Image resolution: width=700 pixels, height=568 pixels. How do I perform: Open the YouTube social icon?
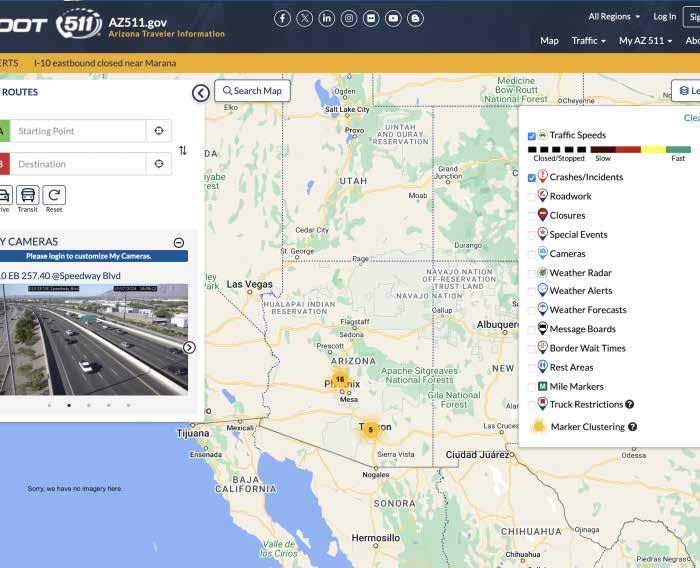pyautogui.click(x=393, y=19)
